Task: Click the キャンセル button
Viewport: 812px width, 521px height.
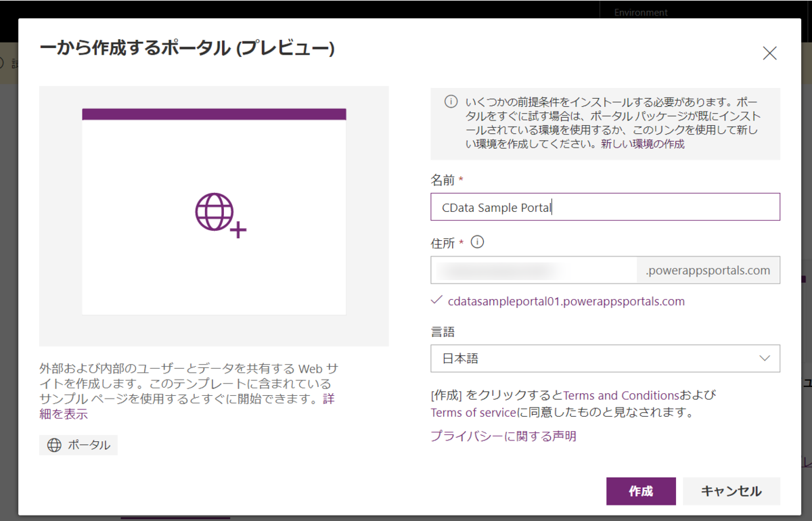Action: pos(731,491)
